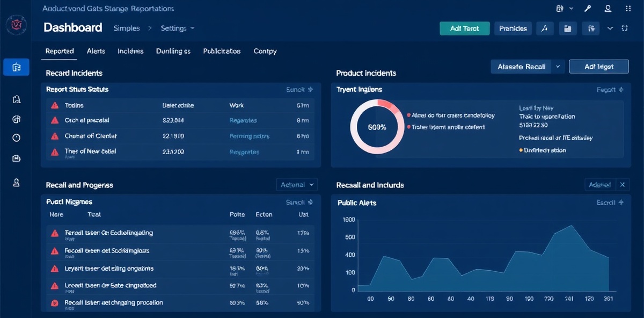Click the orange dot beside 'Dridrited stion'
This screenshot has width=644, height=318.
(x=521, y=151)
